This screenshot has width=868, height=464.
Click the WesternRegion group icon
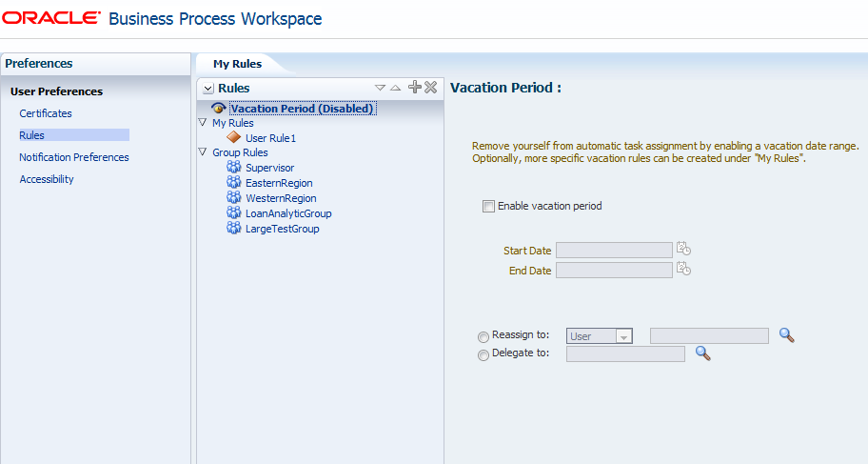click(x=234, y=197)
